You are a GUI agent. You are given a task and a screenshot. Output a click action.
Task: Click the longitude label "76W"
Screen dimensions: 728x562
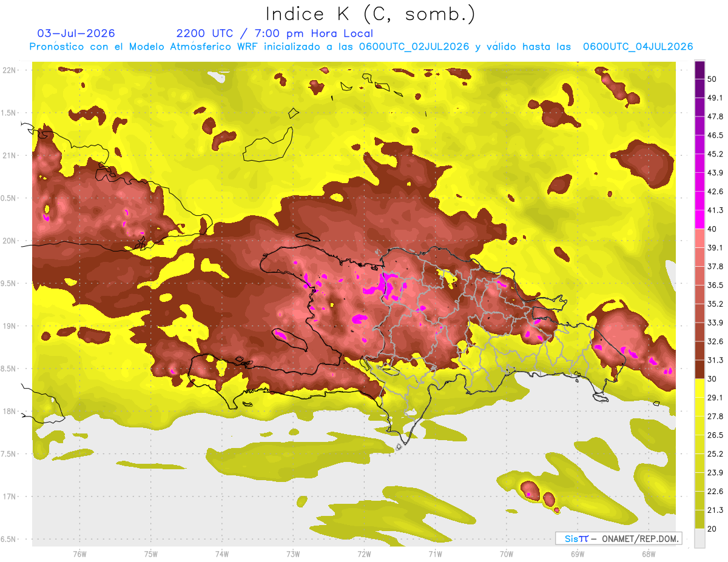(79, 554)
